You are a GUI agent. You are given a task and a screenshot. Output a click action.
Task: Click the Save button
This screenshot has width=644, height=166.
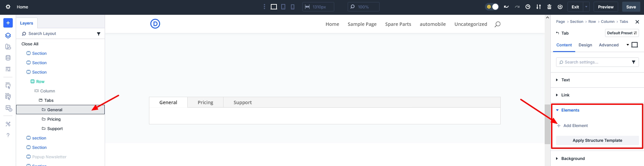631,7
